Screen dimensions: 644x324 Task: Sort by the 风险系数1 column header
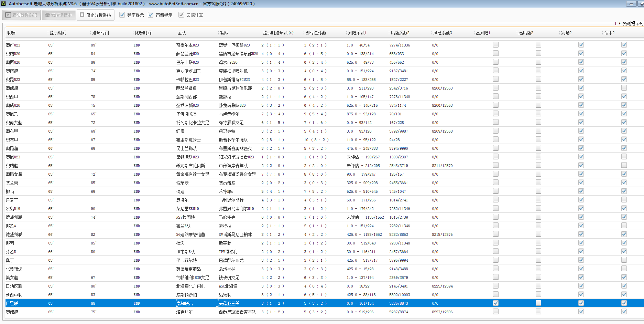357,33
